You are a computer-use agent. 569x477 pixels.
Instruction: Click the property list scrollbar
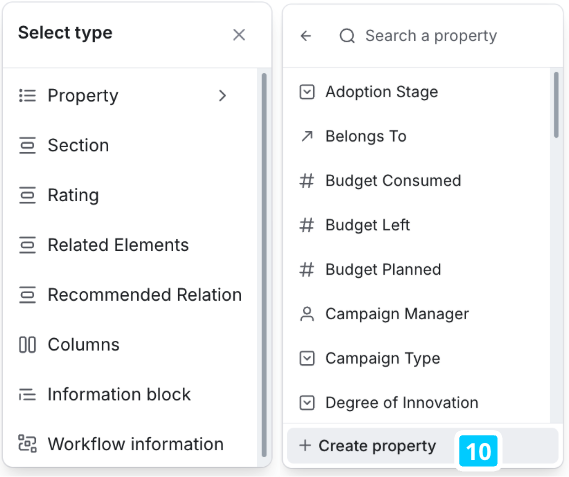pyautogui.click(x=556, y=105)
